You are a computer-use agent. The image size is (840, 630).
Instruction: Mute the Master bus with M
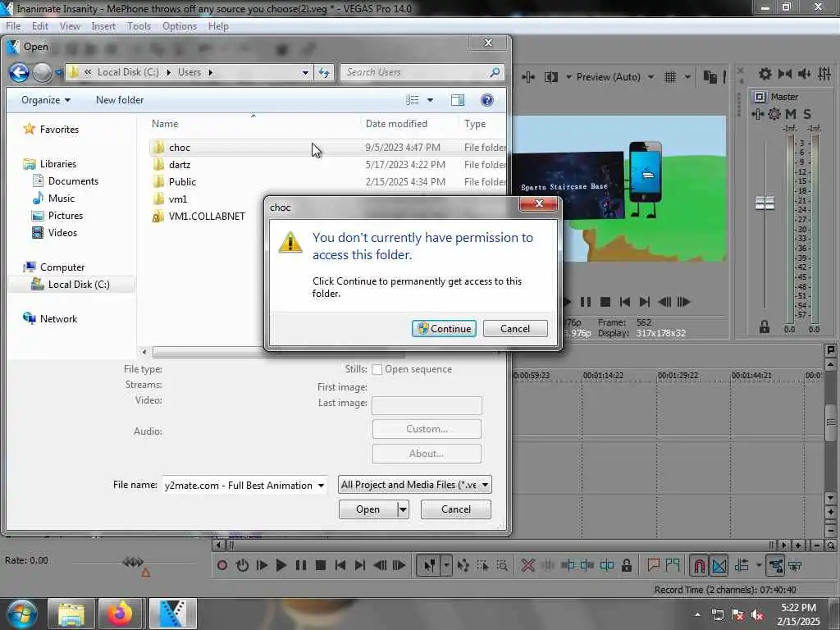(x=791, y=114)
